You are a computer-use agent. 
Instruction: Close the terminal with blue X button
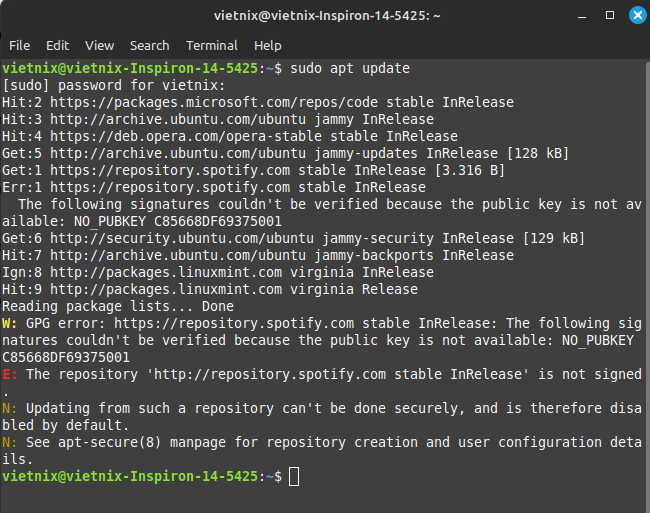click(x=638, y=15)
